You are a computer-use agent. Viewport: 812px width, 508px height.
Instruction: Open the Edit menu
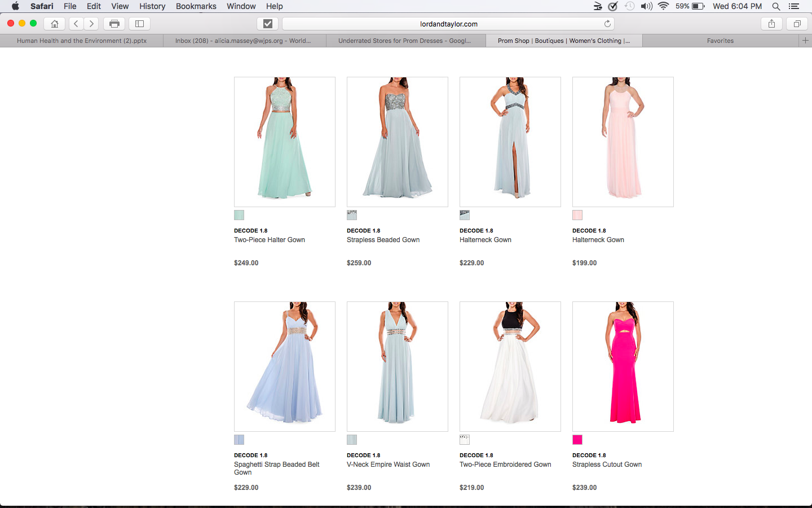point(94,6)
